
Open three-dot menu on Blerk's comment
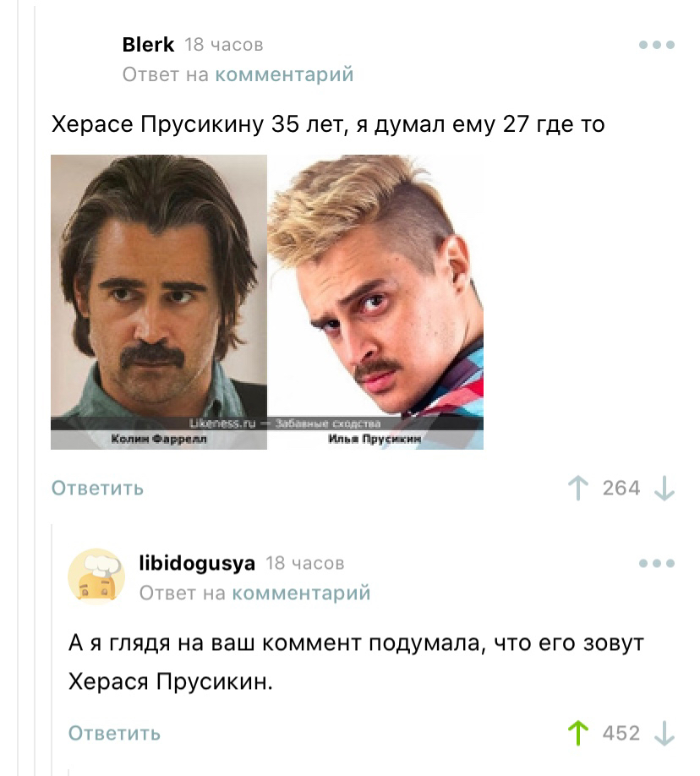[x=657, y=45]
